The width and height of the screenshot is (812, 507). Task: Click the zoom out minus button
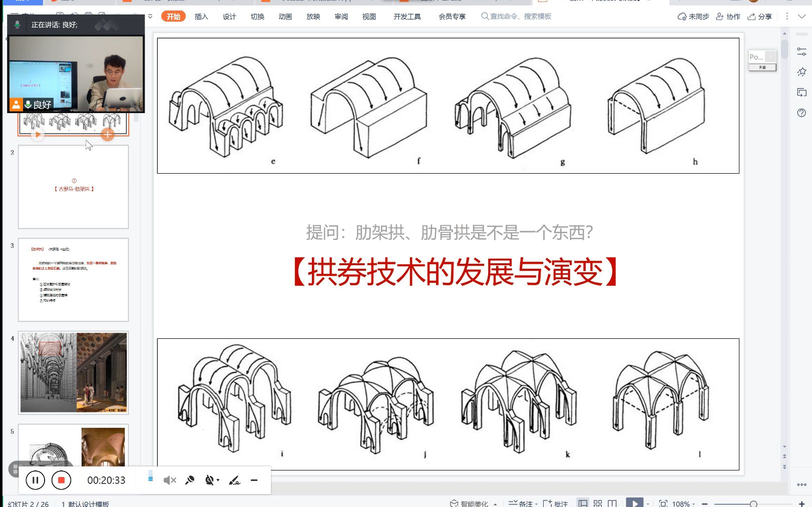(x=705, y=504)
